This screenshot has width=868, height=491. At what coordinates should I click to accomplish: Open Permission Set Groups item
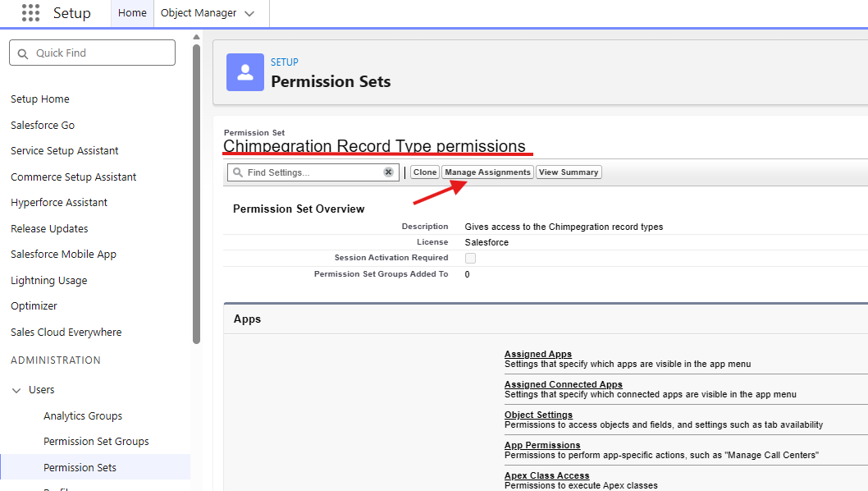pyautogui.click(x=96, y=442)
